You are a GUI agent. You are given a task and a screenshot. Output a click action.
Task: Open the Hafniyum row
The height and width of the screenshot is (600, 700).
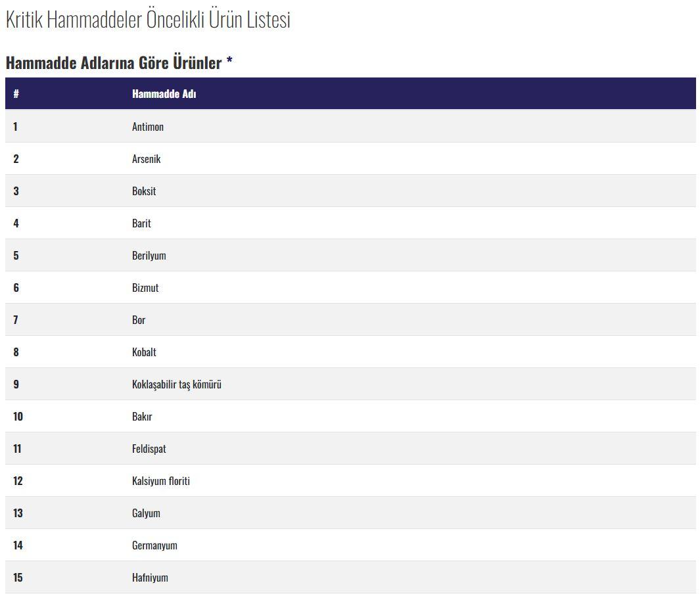pyautogui.click(x=150, y=578)
